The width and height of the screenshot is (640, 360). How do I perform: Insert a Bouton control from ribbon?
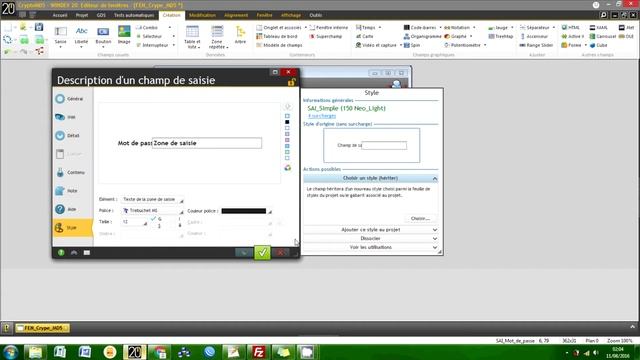103,36
